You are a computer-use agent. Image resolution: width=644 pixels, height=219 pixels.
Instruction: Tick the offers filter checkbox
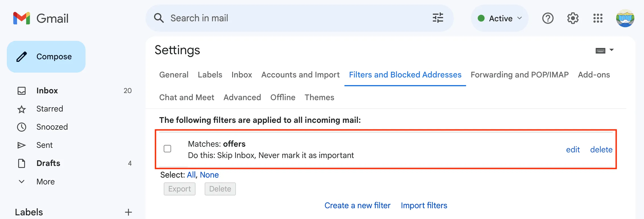pos(167,149)
